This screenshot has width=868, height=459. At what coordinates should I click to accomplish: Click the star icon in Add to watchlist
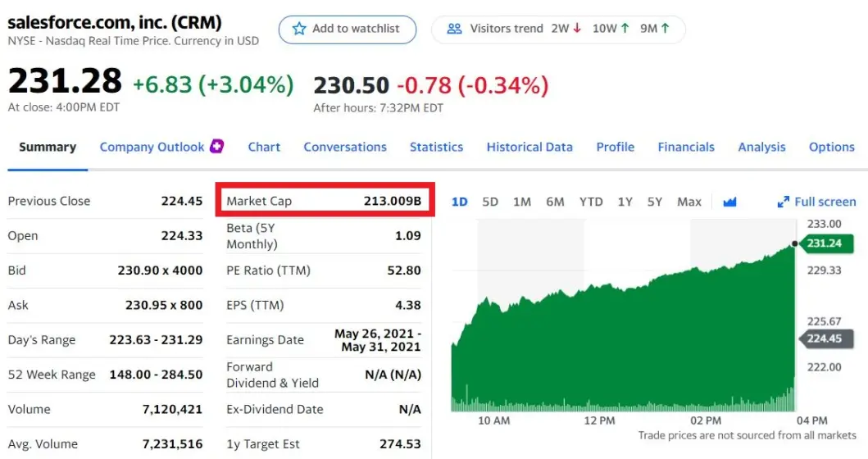coord(299,29)
